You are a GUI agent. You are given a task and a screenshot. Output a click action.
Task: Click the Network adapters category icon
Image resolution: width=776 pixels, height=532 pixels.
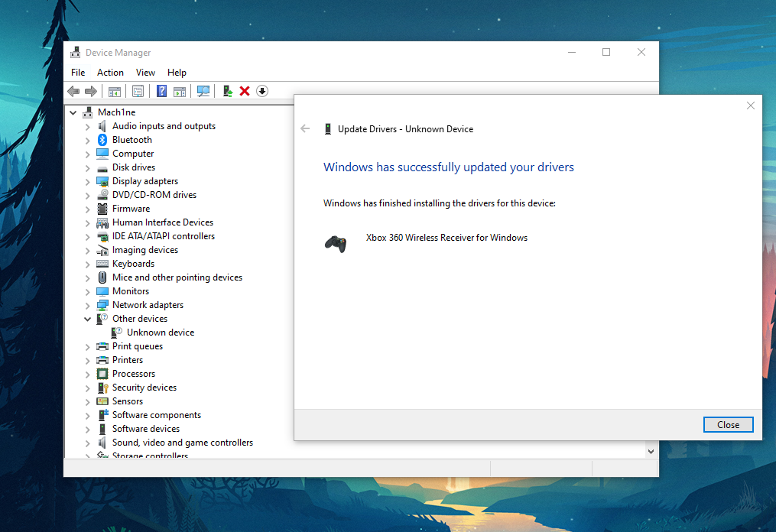click(x=102, y=305)
